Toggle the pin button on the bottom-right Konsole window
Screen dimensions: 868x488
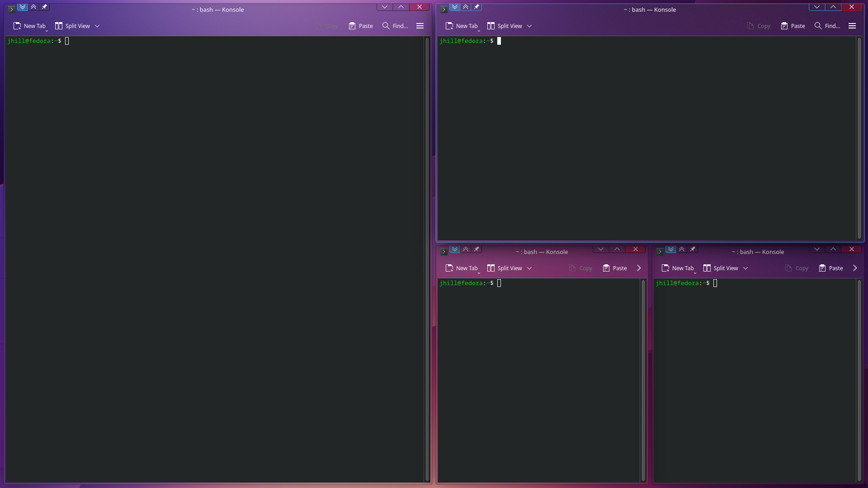click(x=693, y=249)
